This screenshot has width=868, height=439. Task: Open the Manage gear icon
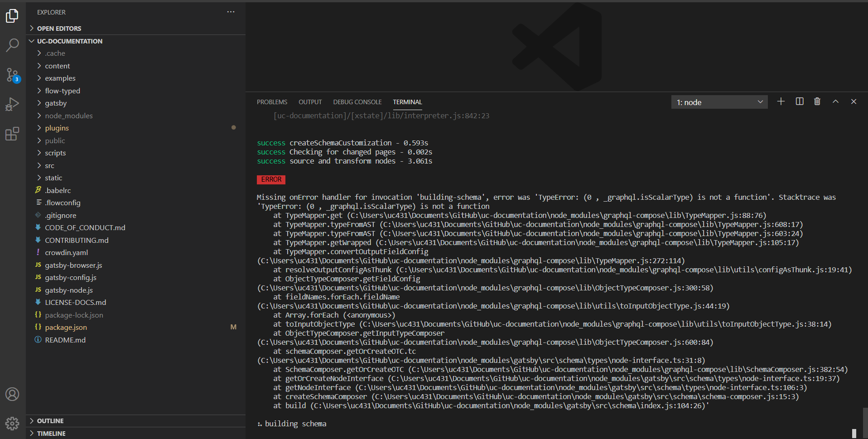coord(12,424)
